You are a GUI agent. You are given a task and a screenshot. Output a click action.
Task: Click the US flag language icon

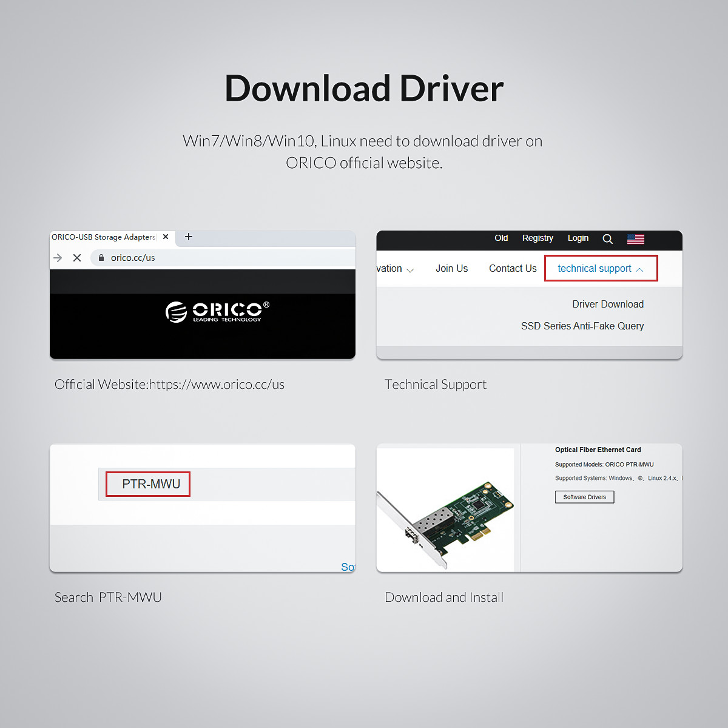click(x=636, y=239)
